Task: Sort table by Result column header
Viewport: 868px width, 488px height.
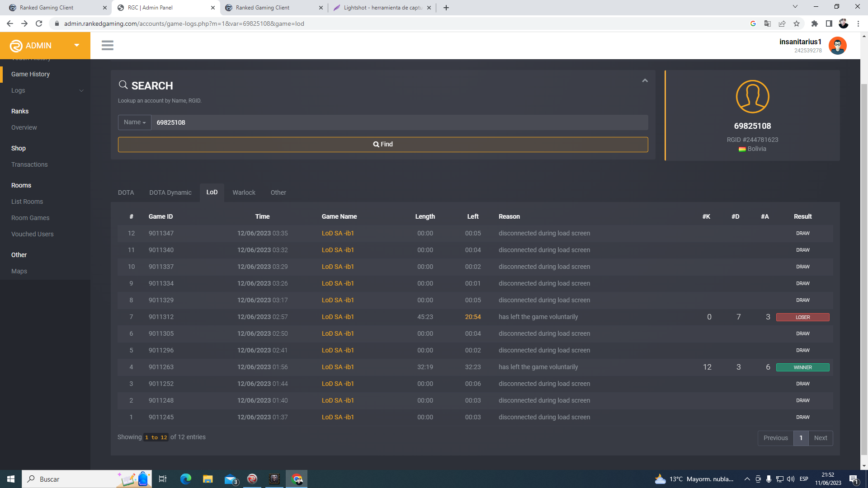Action: (802, 217)
